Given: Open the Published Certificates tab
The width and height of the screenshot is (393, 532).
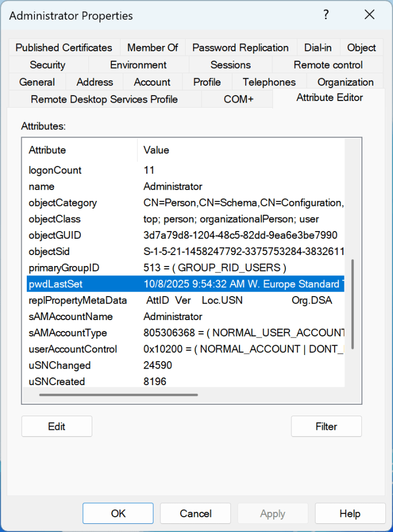Looking at the screenshot, I should [x=63, y=48].
